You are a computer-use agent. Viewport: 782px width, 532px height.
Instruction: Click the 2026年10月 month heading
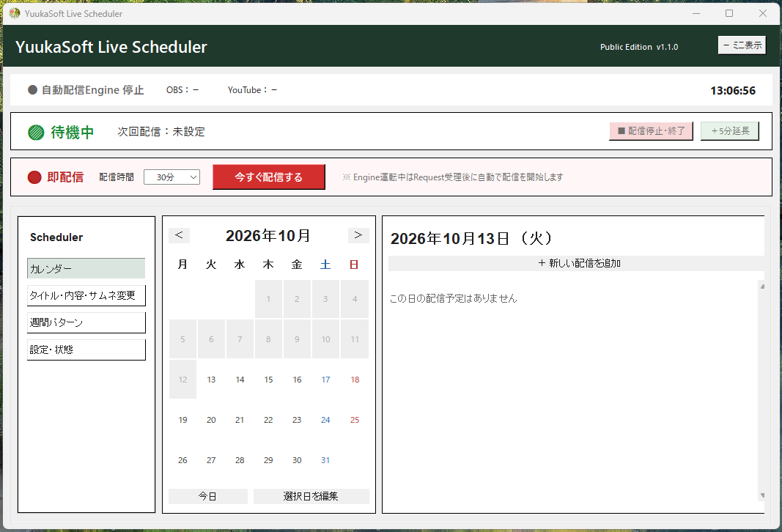[268, 235]
